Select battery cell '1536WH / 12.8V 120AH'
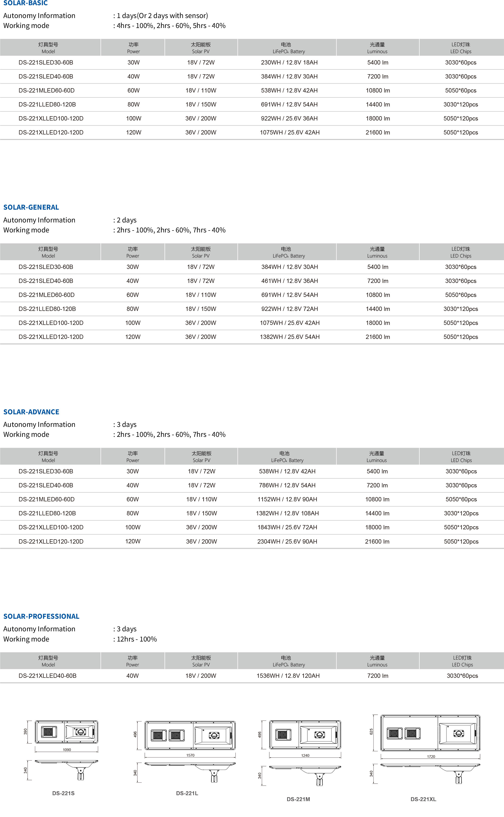 [288, 676]
